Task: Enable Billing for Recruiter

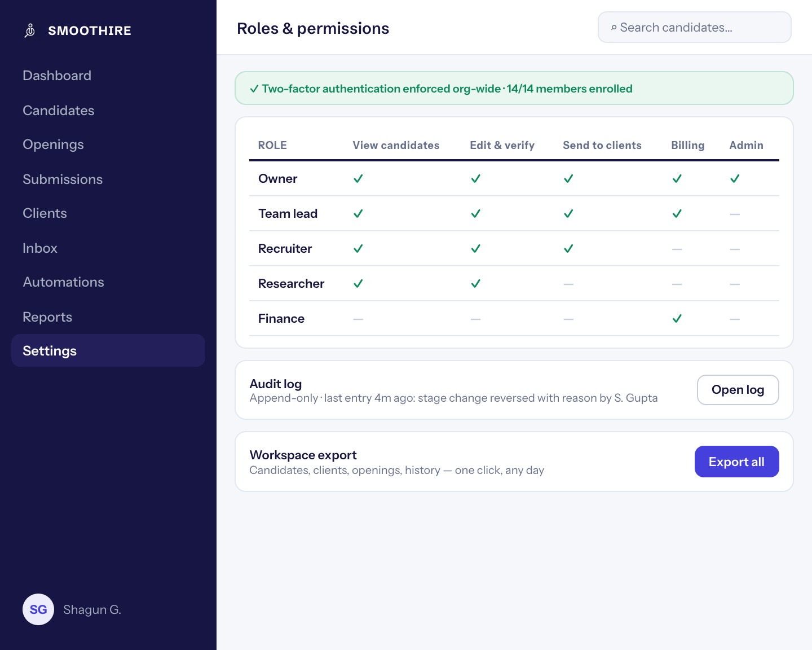Action: click(x=677, y=249)
